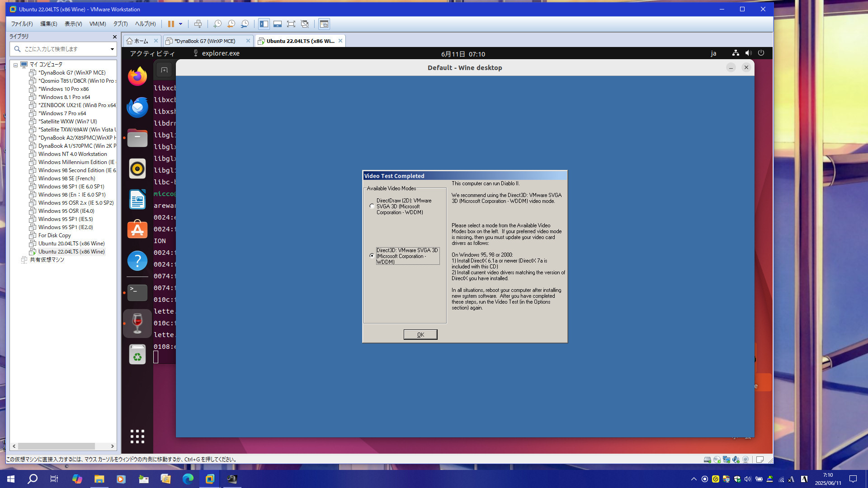Open the VM(M) menu
This screenshot has width=868, height=488.
pos(98,24)
